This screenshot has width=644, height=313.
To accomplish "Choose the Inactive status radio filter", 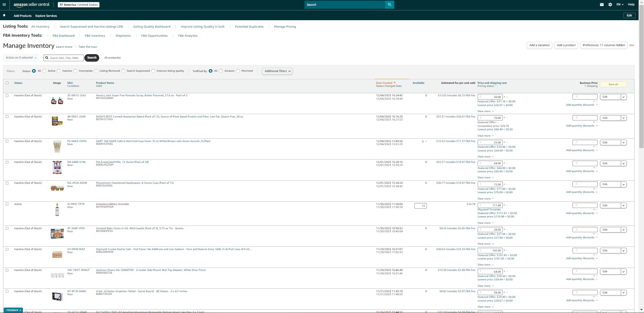I will click(59, 71).
